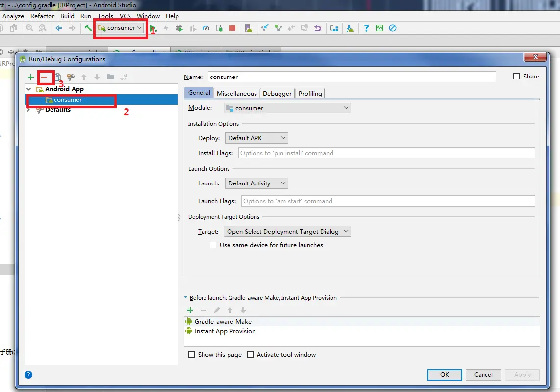Screen dimensions: 560x392
Task: Open the Help menu
Action: pos(172,16)
